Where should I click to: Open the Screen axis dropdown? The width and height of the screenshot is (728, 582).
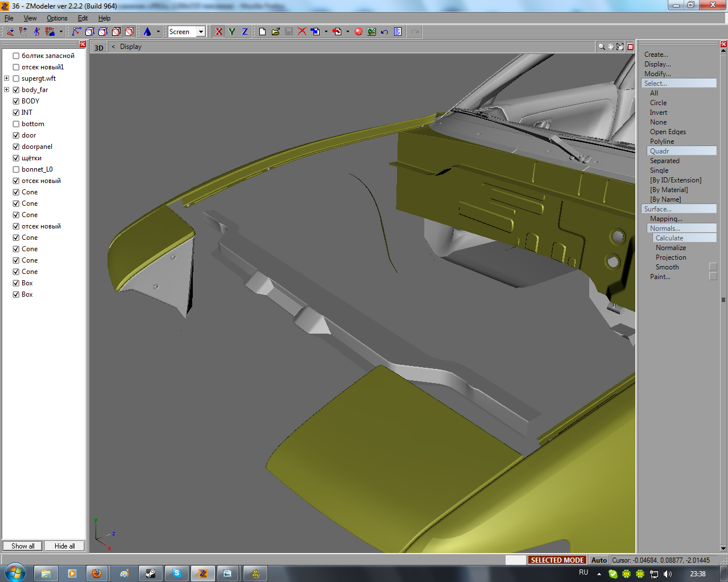click(x=201, y=32)
